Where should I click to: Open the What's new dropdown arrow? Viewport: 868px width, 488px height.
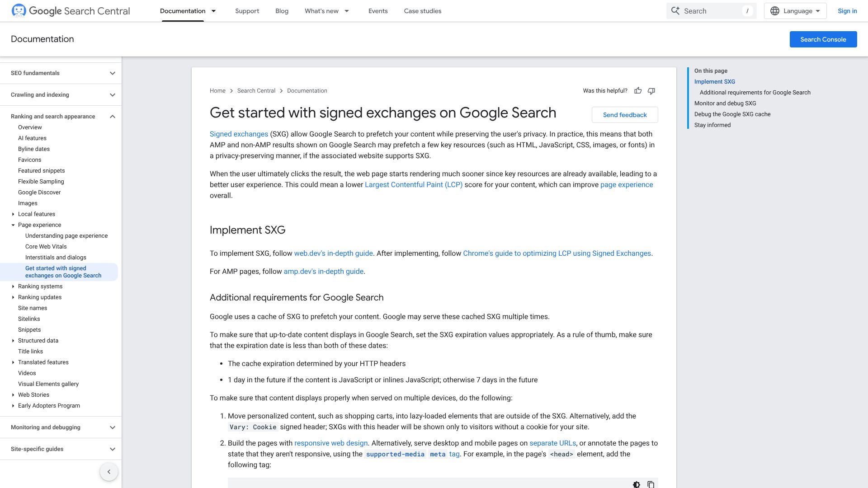[x=347, y=11]
